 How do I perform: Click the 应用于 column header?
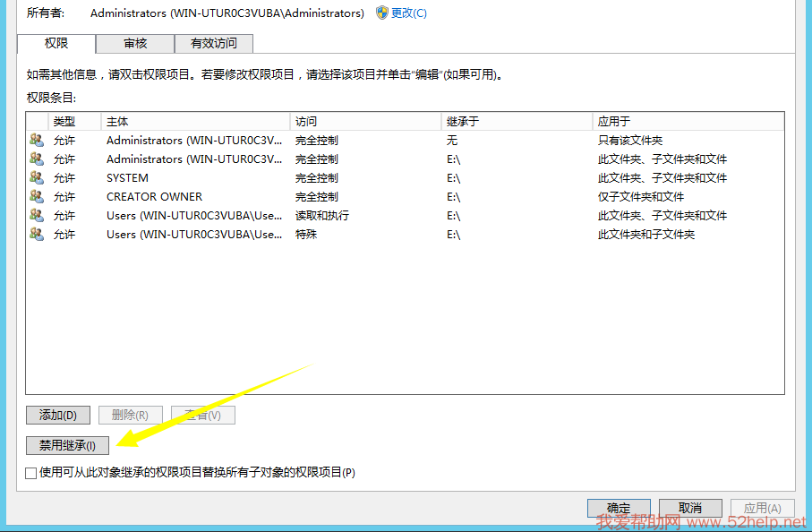click(x=688, y=121)
